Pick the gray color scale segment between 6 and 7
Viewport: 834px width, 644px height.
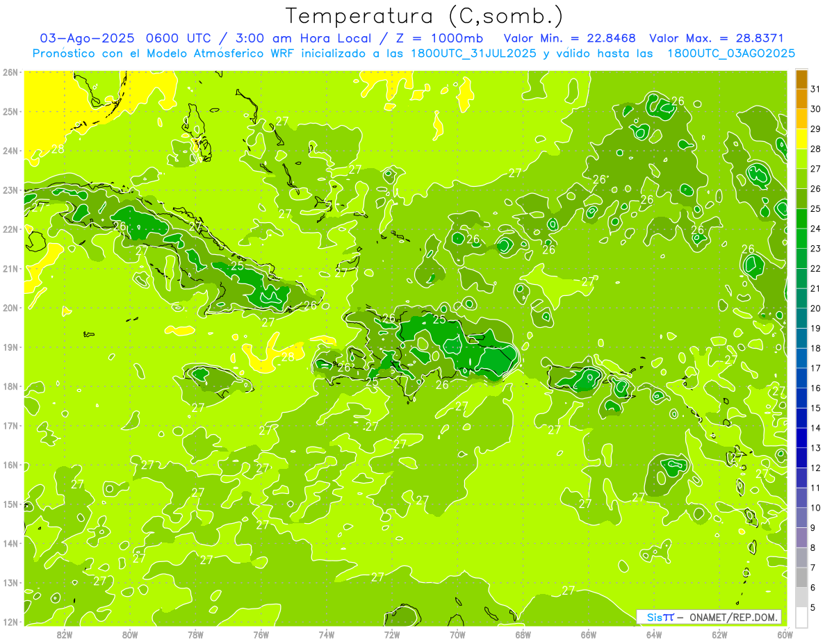coord(801,578)
